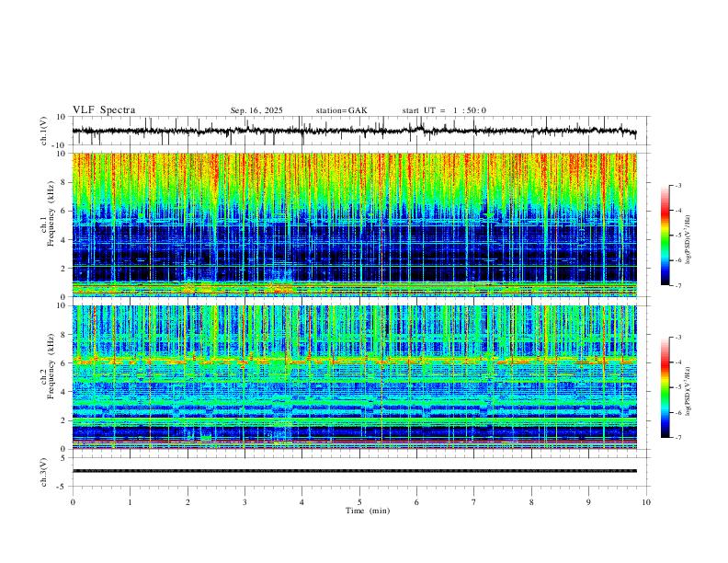This screenshot has width=728, height=563.
Task: Click the ch.2 spectrogram panel
Action: point(354,377)
